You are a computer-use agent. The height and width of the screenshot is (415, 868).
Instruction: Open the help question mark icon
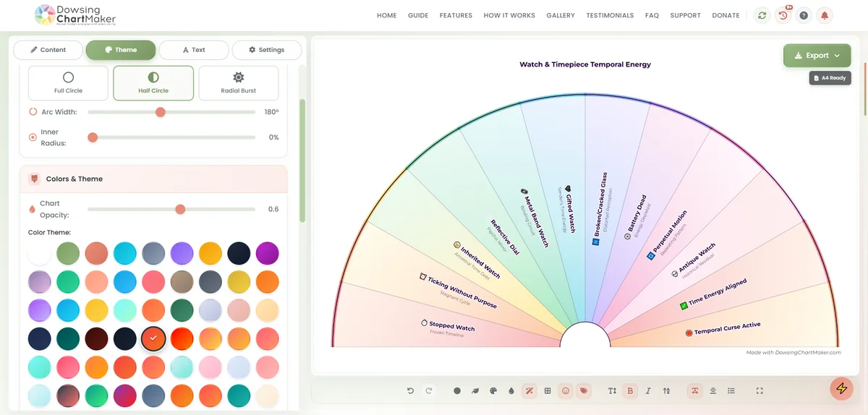[804, 15]
